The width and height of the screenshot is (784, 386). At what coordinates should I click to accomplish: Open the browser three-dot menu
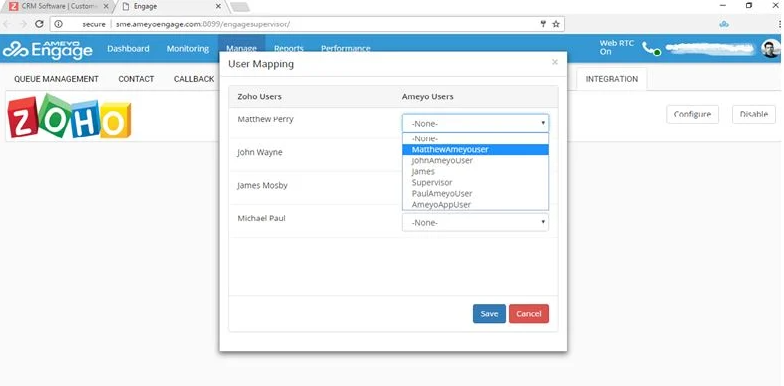[x=780, y=24]
